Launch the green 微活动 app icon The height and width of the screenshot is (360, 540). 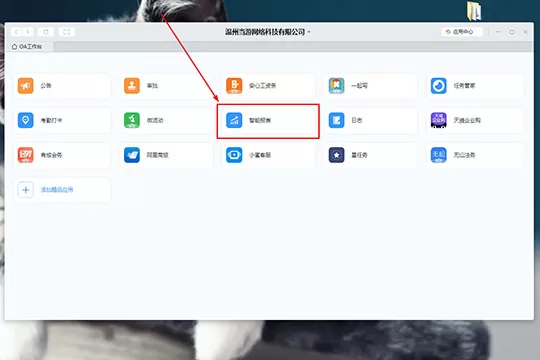(x=132, y=120)
